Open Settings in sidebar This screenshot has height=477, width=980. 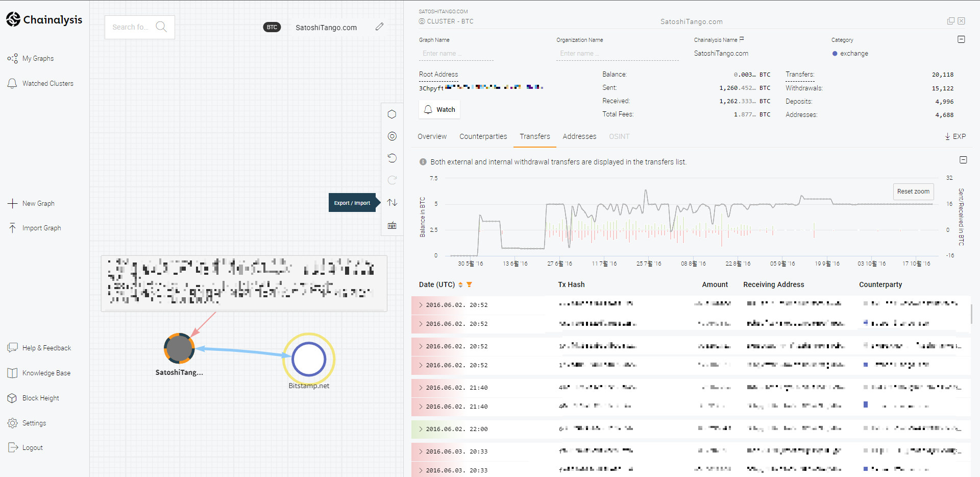pos(27,423)
